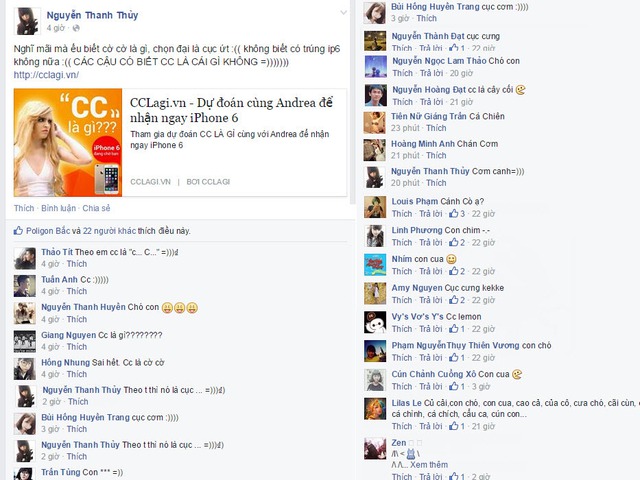Image resolution: width=640 pixels, height=480 pixels.
Task: Click like count icon on Amy Nguyen comment
Action: point(454,300)
